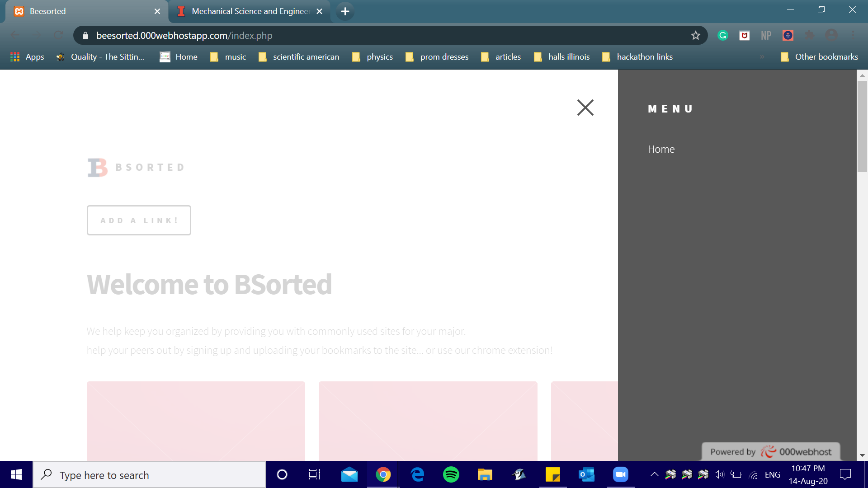Click the Home menu link
Image resolution: width=868 pixels, height=488 pixels.
click(661, 149)
